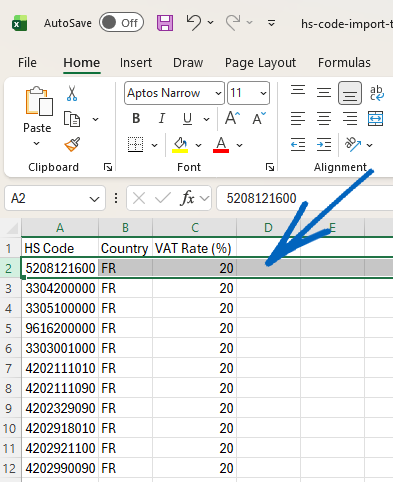Viewport: 393px width, 482px height.
Task: Open text Orientation icon
Action: pos(353,144)
